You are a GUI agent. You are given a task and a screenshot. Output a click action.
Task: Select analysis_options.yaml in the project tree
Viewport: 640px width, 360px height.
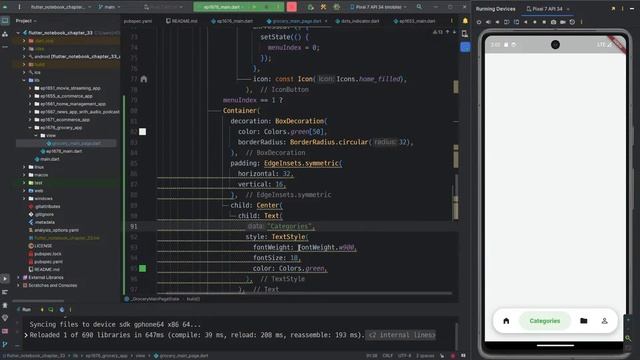coord(56,230)
